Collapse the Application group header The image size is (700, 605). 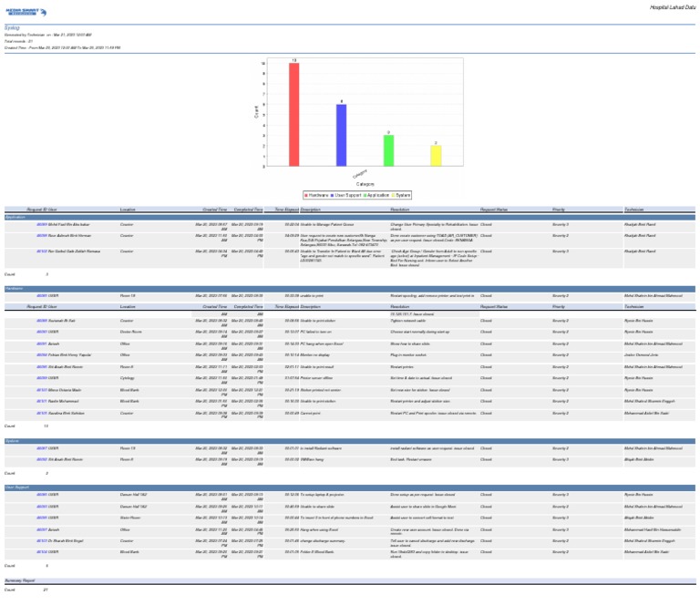15,218
